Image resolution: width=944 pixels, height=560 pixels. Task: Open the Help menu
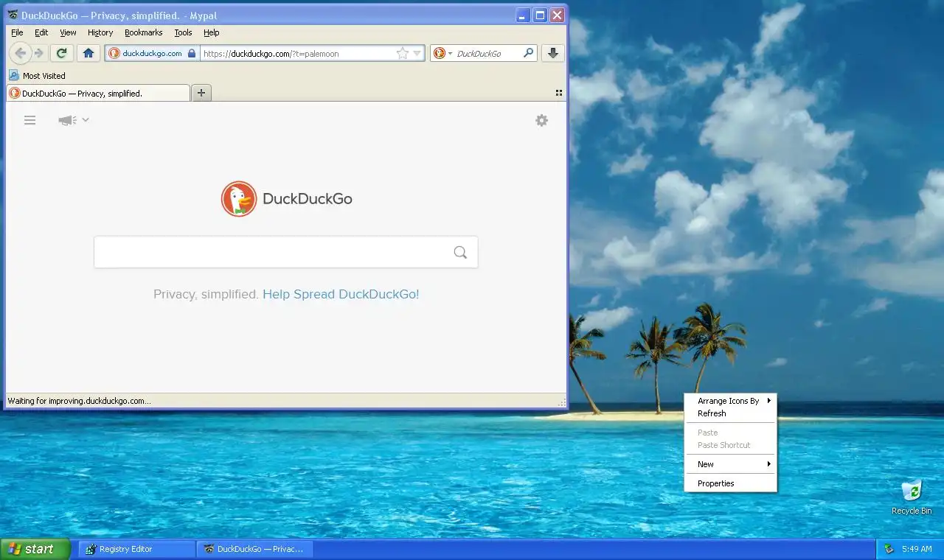[212, 32]
